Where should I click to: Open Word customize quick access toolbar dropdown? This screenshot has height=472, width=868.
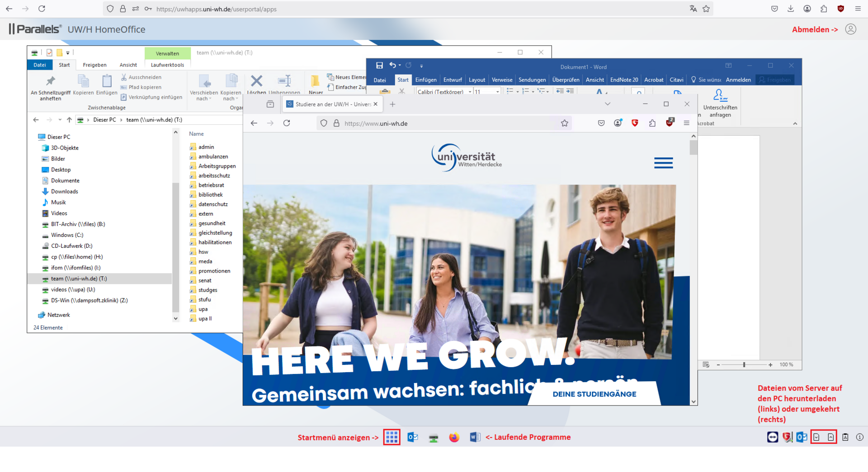421,66
